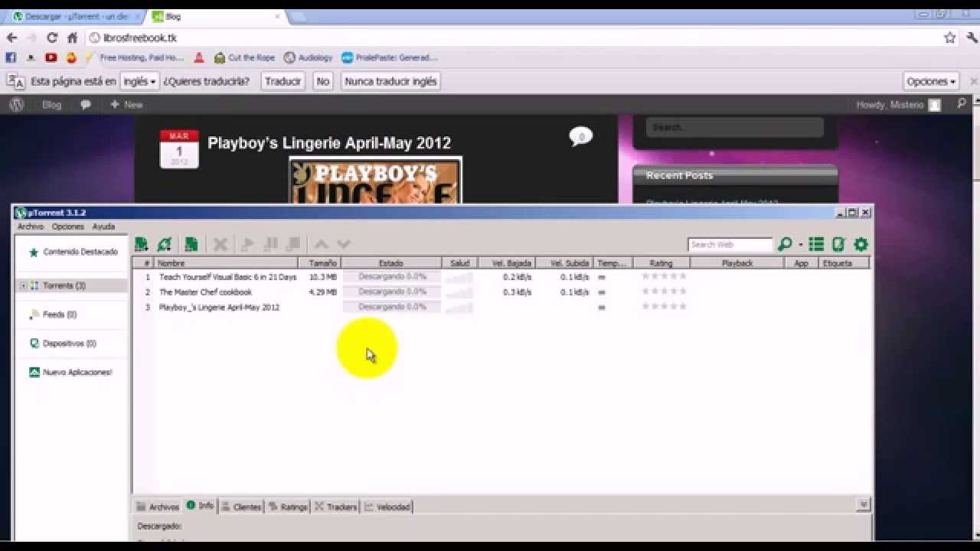Open the translate bar Opciones dropdown
The height and width of the screenshot is (551, 980).
click(931, 81)
